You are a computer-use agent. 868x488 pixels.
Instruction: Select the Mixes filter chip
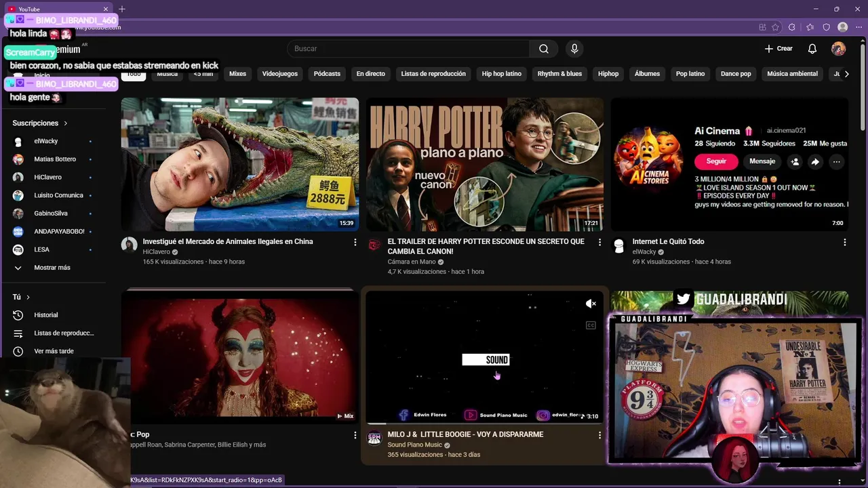pyautogui.click(x=237, y=74)
